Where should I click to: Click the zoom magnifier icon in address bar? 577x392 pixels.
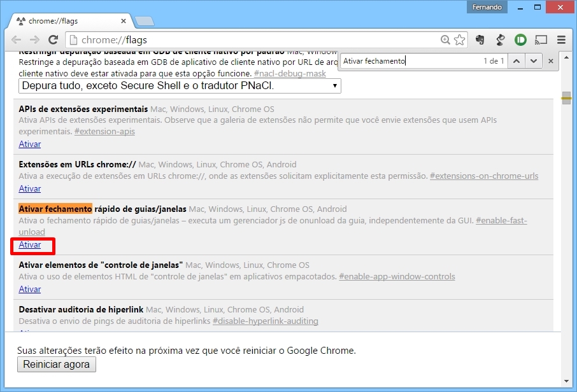445,39
